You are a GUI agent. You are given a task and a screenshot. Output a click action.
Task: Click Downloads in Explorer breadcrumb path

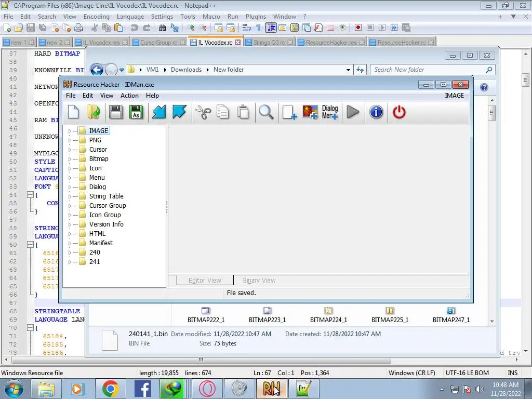point(187,70)
